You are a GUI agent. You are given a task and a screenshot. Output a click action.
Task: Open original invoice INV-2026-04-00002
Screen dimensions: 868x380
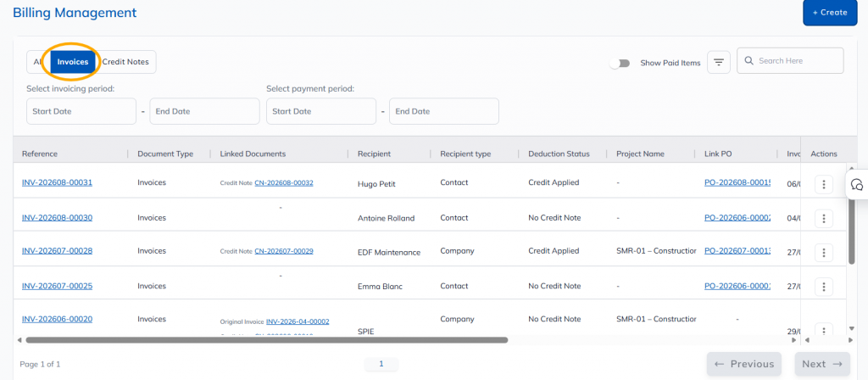tap(298, 321)
